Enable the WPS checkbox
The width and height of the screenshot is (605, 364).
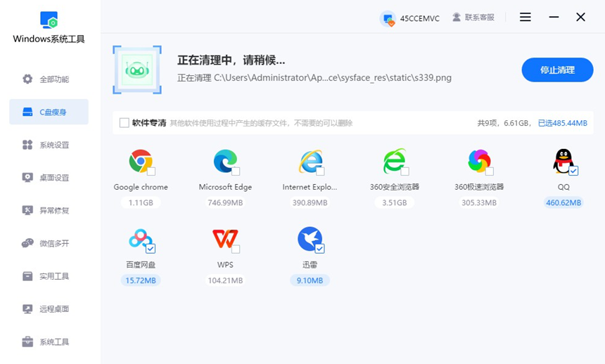coord(236,249)
